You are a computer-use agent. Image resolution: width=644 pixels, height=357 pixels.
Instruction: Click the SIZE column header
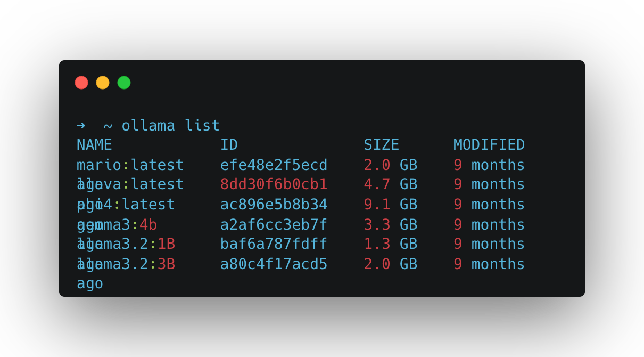[381, 145]
